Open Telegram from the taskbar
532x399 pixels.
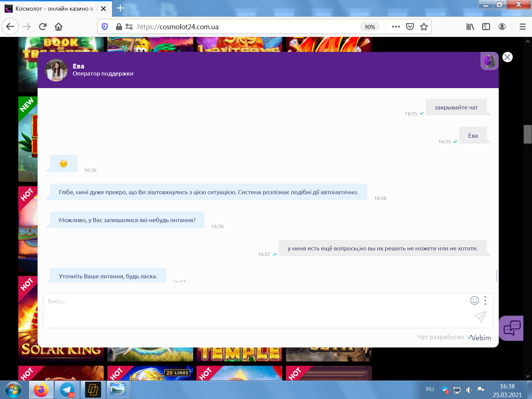point(67,390)
